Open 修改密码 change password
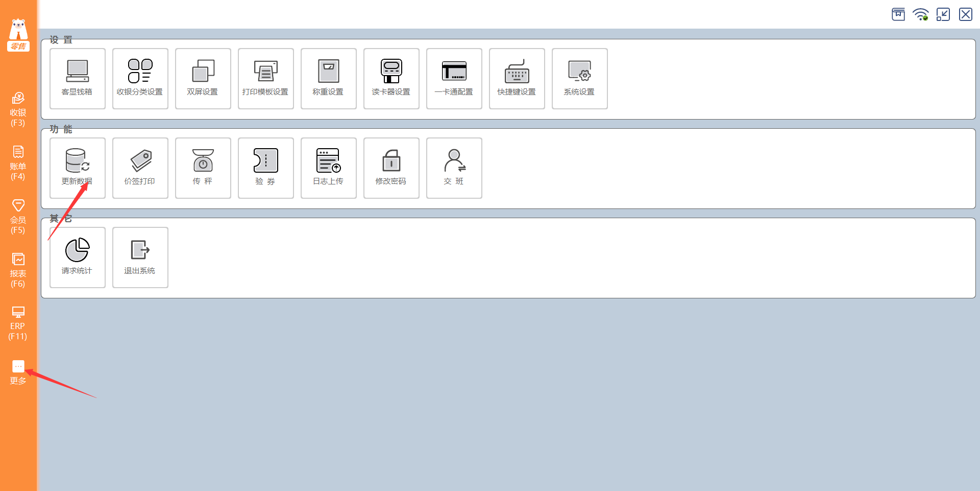This screenshot has width=980, height=491. tap(391, 168)
